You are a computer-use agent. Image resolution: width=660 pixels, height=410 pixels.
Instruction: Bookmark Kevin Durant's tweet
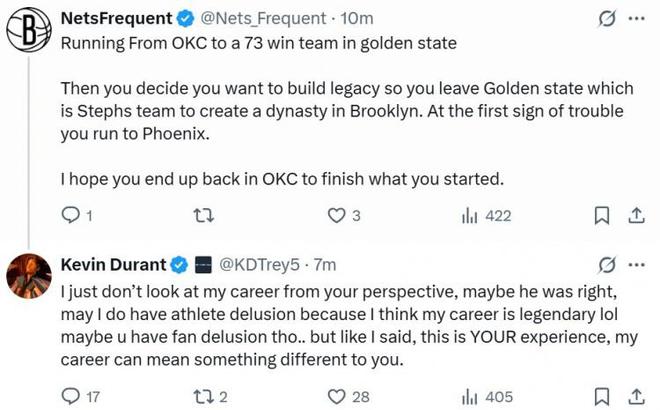coord(601,396)
